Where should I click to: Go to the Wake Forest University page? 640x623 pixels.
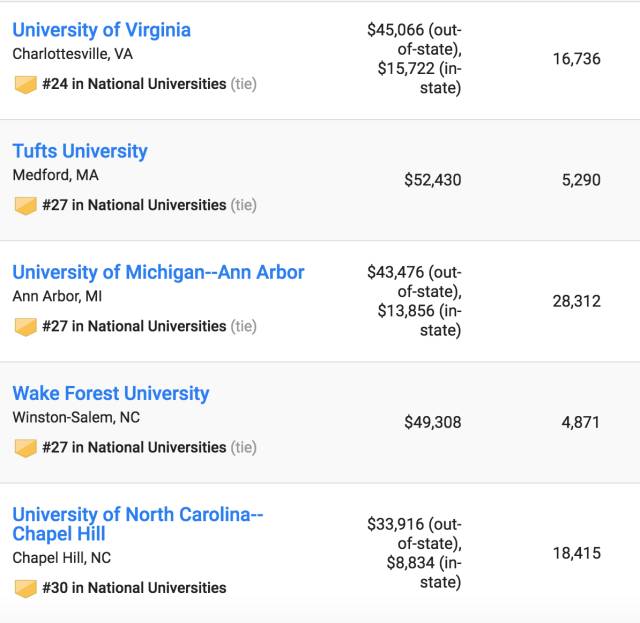click(111, 393)
